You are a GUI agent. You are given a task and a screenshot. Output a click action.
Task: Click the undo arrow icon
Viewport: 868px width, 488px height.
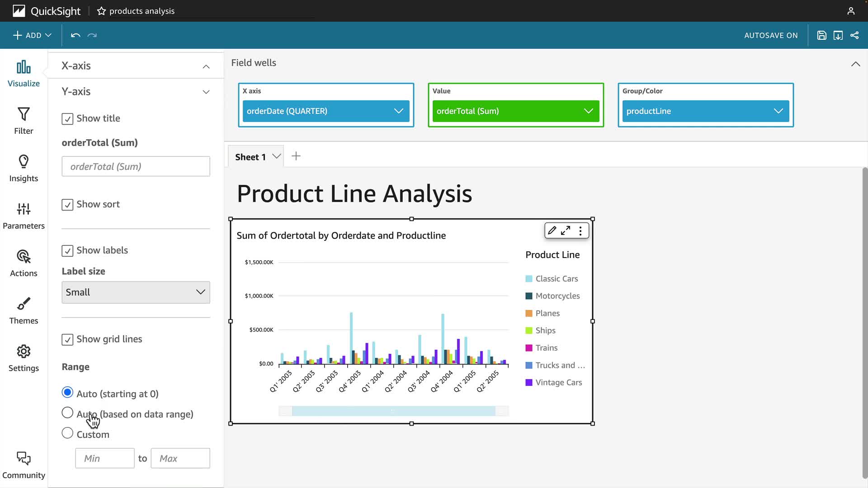[x=75, y=35]
